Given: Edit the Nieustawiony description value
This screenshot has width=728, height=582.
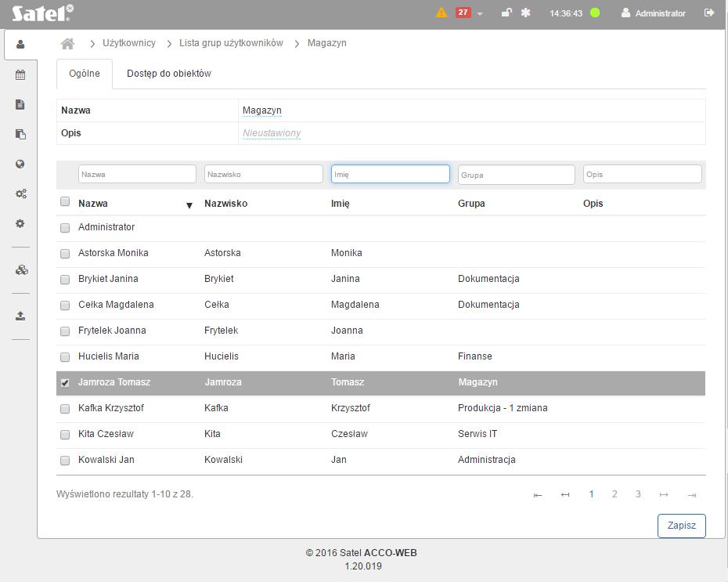Looking at the screenshot, I should (x=272, y=133).
